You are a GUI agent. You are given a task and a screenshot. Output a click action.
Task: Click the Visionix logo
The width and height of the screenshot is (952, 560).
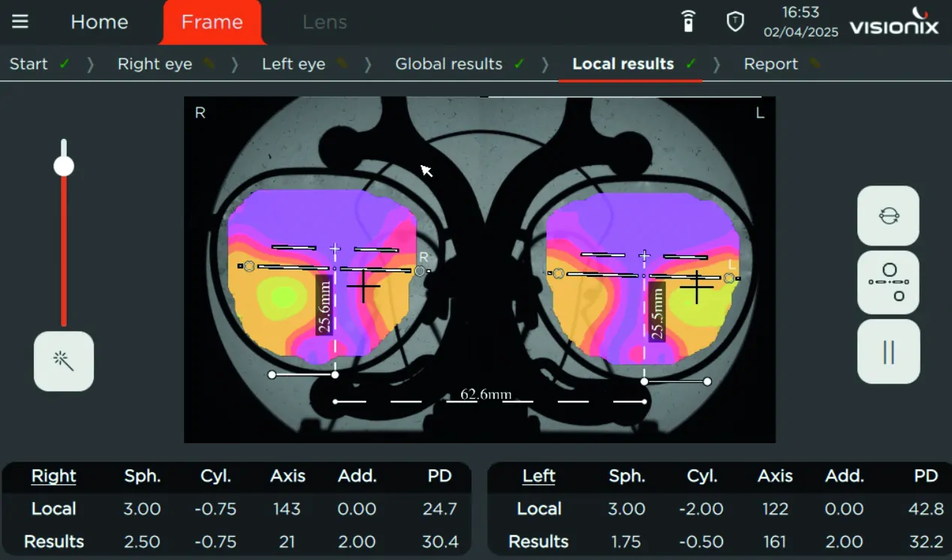click(x=893, y=22)
